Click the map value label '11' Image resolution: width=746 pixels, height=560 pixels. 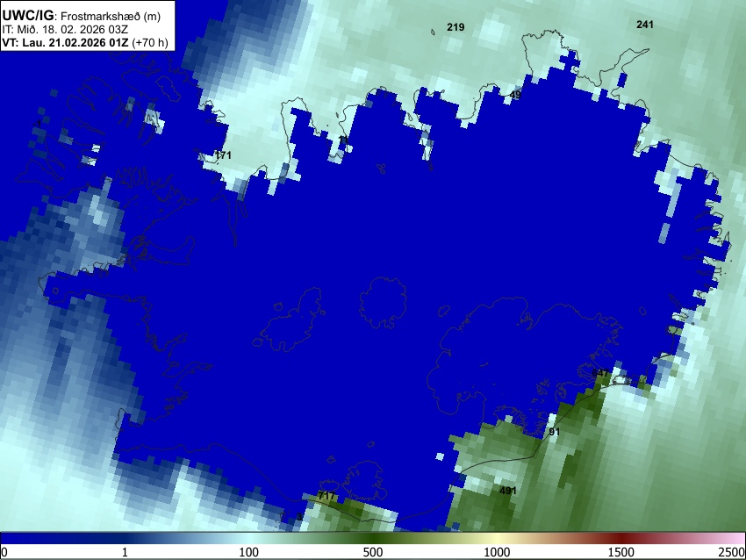click(x=343, y=140)
